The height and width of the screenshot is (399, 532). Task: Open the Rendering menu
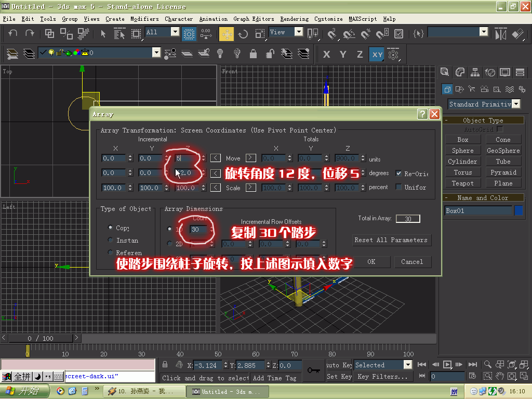pos(295,19)
